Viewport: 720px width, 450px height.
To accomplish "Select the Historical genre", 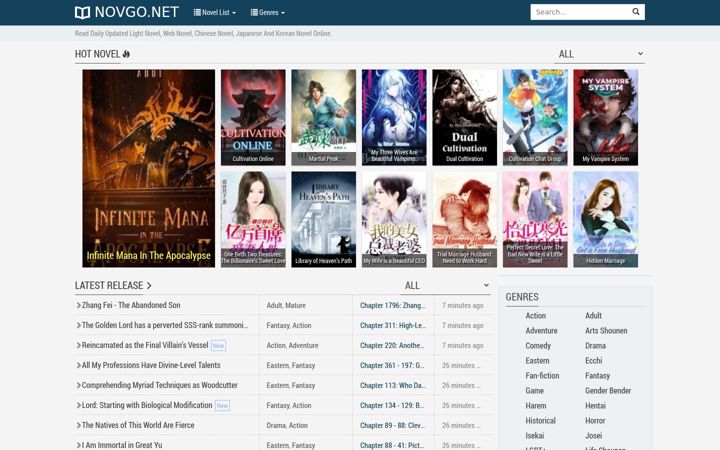I will [540, 421].
